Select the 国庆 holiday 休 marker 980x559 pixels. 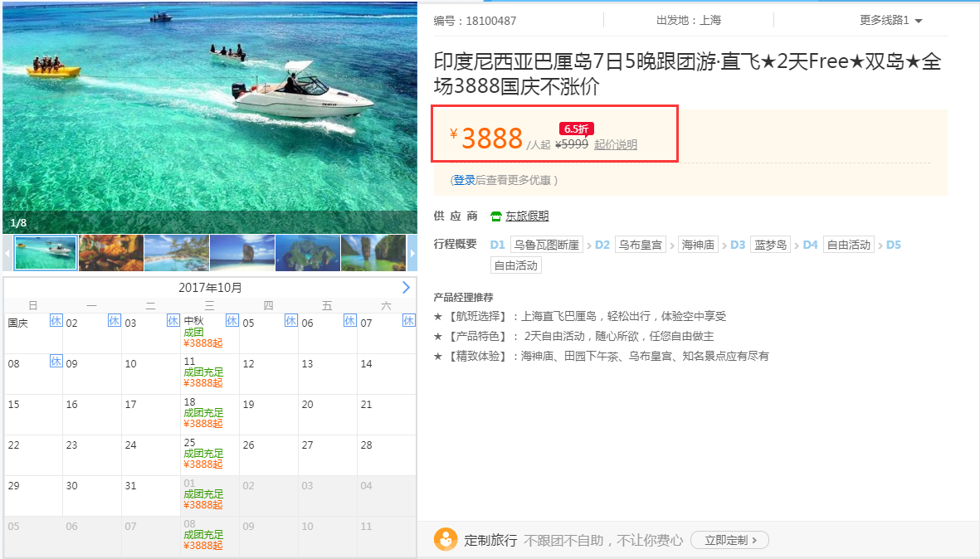click(56, 321)
